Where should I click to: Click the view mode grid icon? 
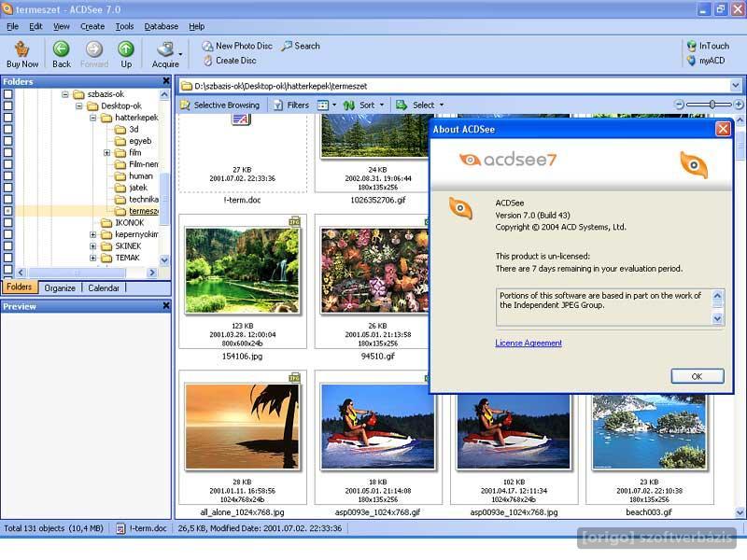(323, 105)
